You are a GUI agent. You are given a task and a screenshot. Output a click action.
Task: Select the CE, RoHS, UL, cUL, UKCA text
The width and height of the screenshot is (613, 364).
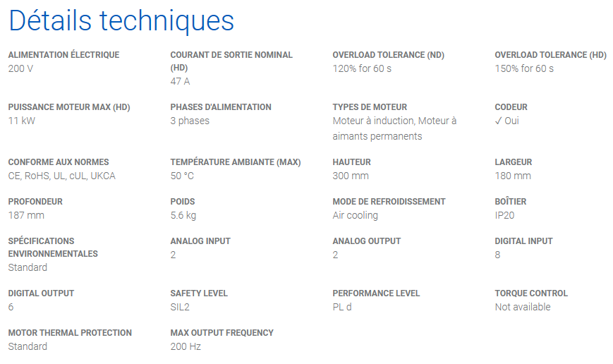(x=62, y=176)
